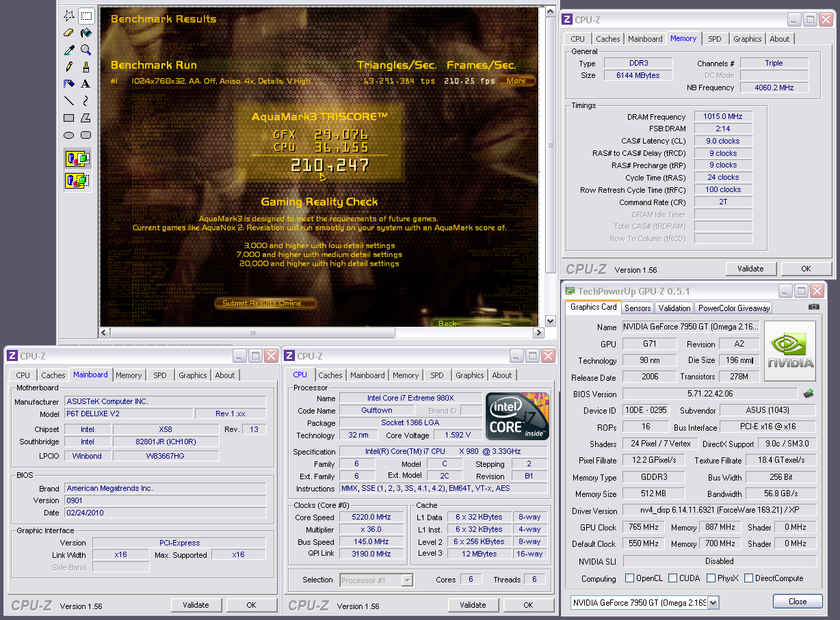Click the DRAM Frequency 1015.0 MHz field
The image size is (840, 620).
(x=724, y=117)
